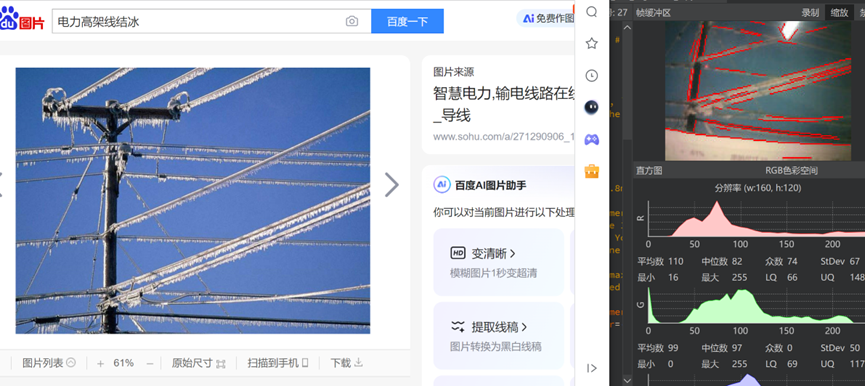The height and width of the screenshot is (386, 865).
Task: Open the history clock sidebar icon
Action: pyautogui.click(x=591, y=76)
